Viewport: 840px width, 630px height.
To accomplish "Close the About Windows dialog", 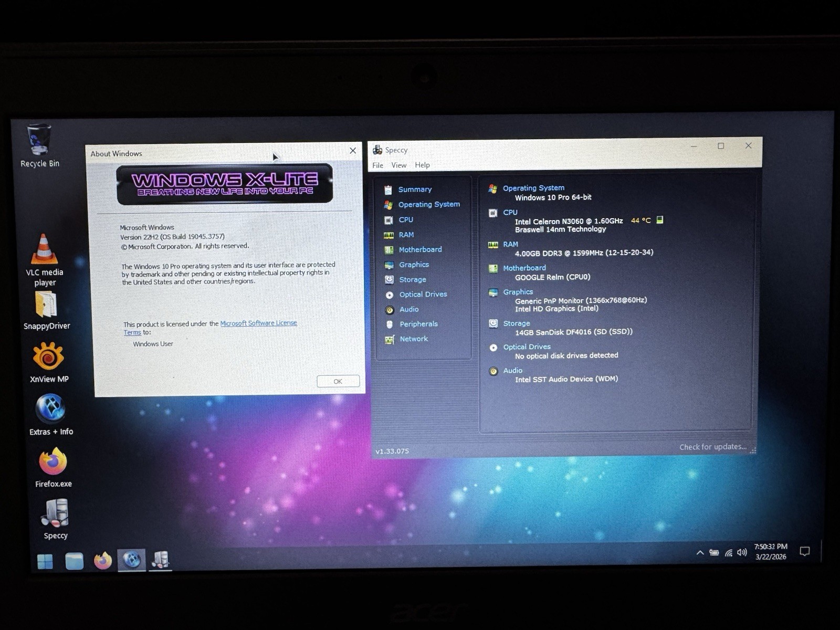I will [x=353, y=151].
